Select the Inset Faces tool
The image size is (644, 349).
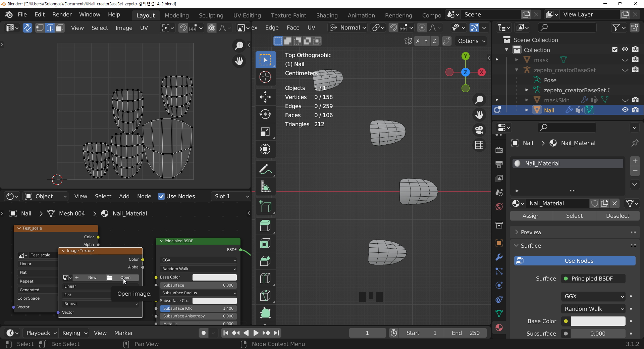pyautogui.click(x=265, y=243)
